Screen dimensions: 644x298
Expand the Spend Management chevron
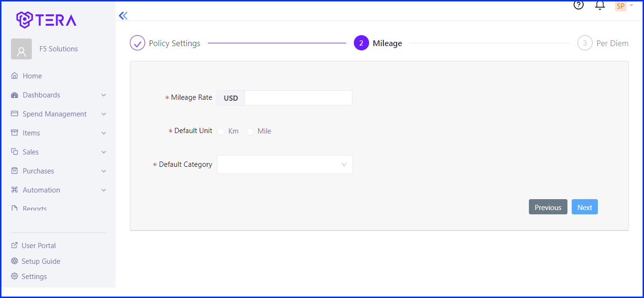(x=104, y=114)
